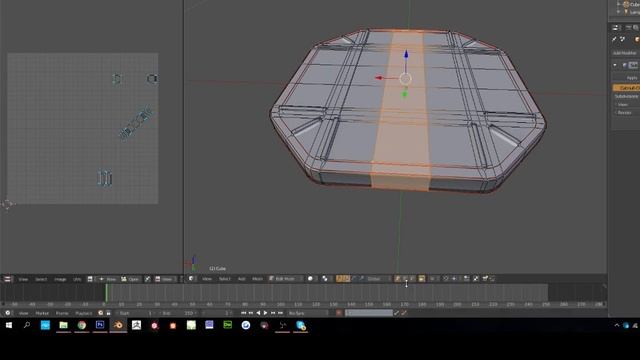The image size is (640, 360).
Task: Click the OpenGL render image icon
Action: [485, 279]
